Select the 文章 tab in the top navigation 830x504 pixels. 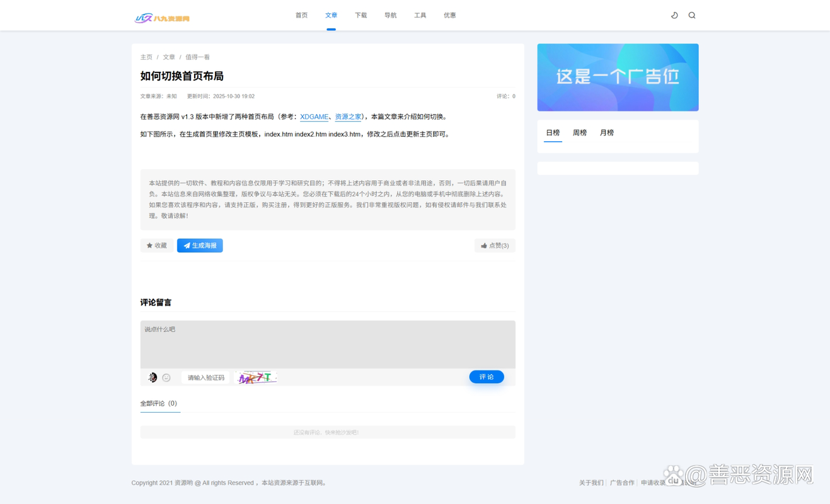(x=331, y=14)
